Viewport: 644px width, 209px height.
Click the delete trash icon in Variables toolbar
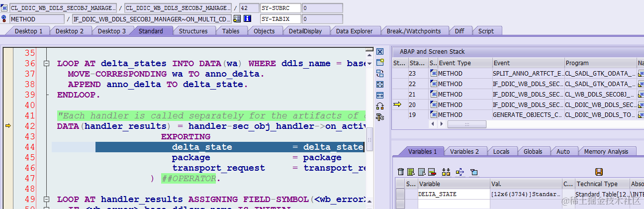pyautogui.click(x=401, y=172)
